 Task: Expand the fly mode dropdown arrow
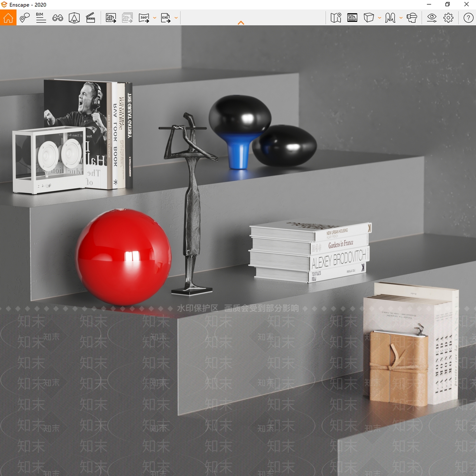point(401,18)
